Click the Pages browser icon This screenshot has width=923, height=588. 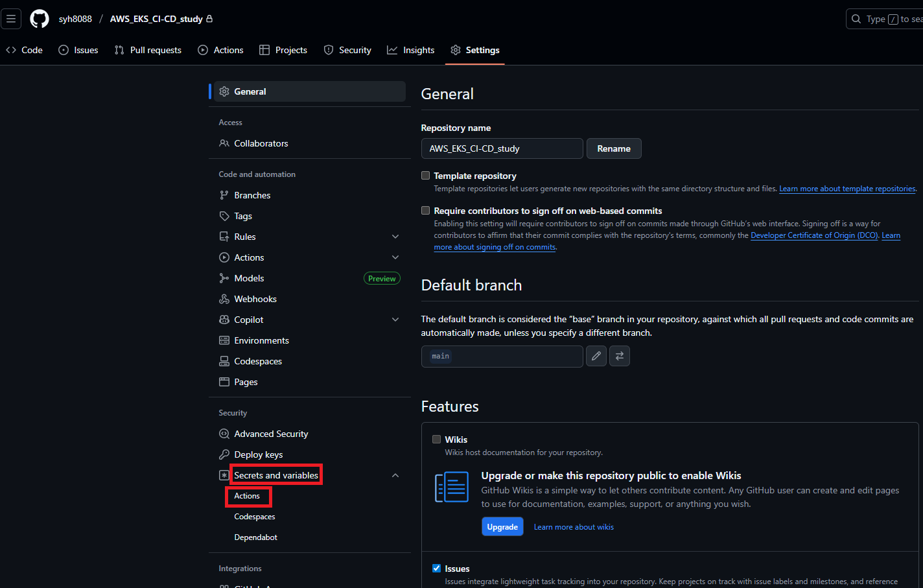[x=224, y=382]
